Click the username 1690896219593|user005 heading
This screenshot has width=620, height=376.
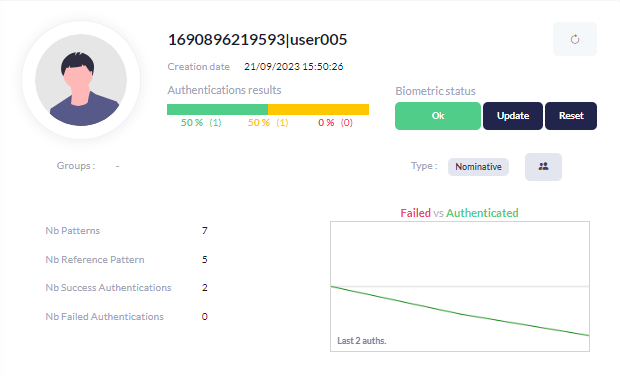(257, 40)
